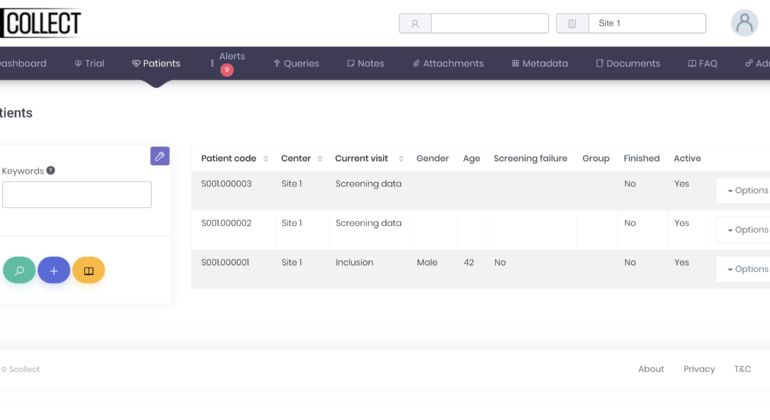The width and height of the screenshot is (770, 420).
Task: Expand Options for patient S001.000001
Action: pyautogui.click(x=746, y=269)
